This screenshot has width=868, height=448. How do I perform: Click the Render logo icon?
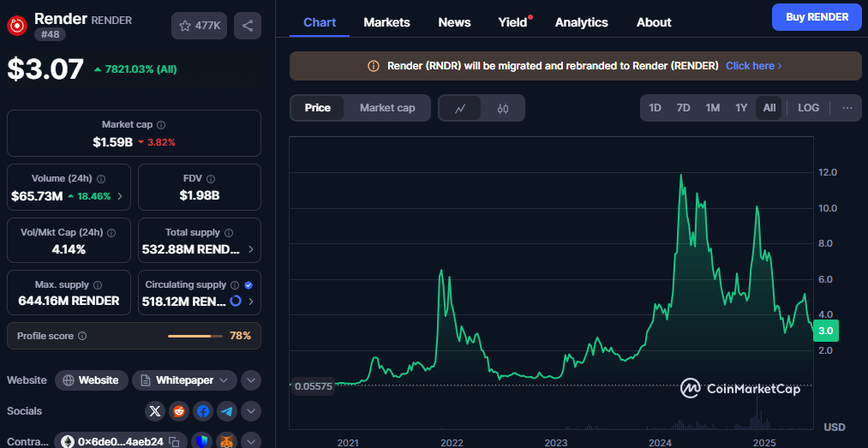17,25
